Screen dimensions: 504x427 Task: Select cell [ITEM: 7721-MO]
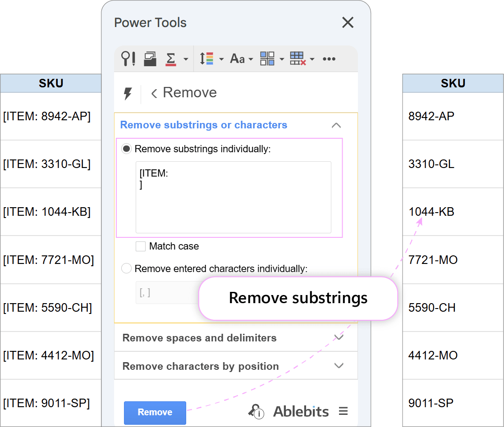[x=51, y=260]
